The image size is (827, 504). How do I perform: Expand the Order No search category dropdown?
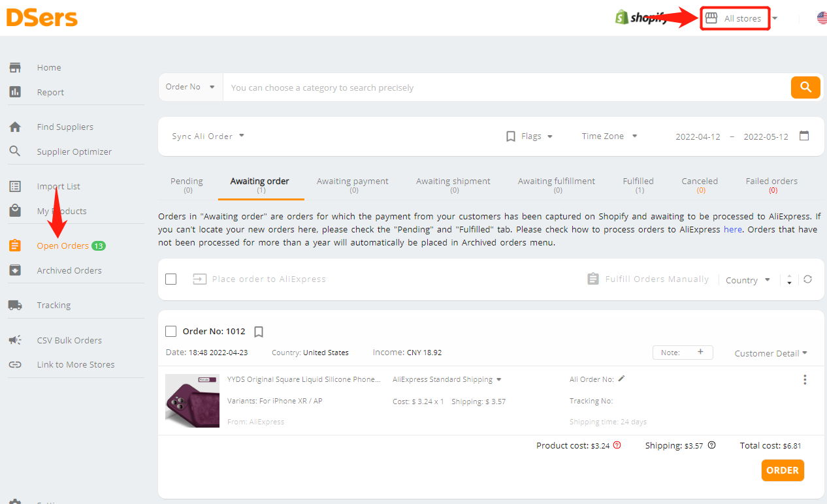click(190, 87)
